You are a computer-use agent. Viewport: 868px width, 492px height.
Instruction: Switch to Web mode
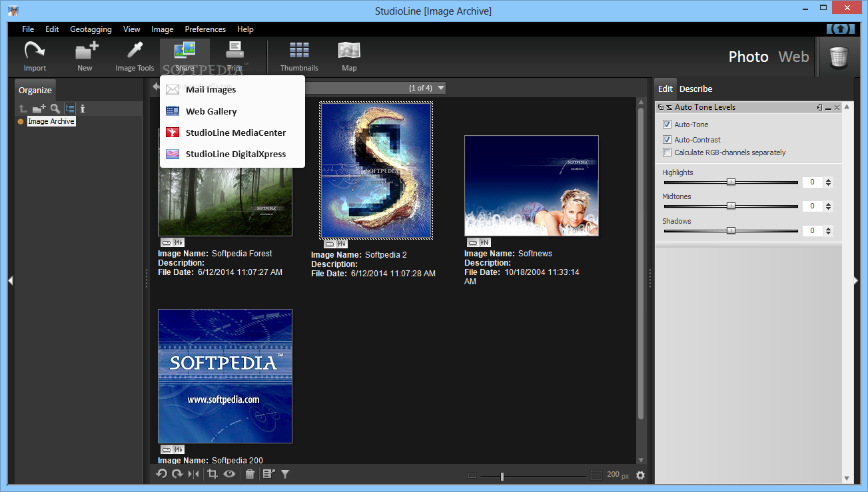[x=793, y=57]
